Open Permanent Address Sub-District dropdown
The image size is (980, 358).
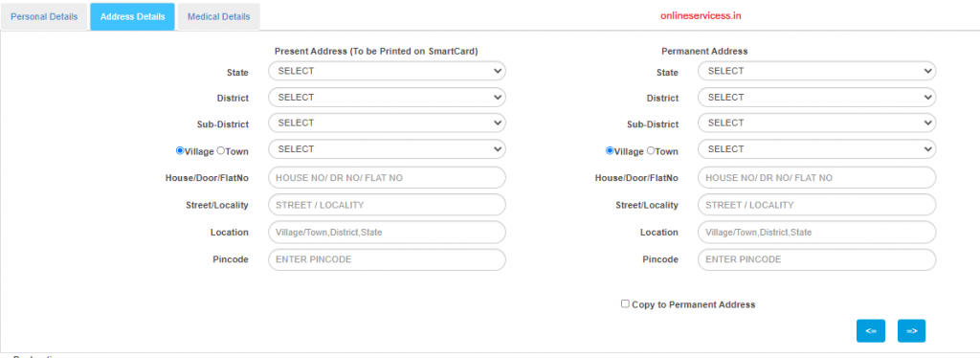(817, 123)
